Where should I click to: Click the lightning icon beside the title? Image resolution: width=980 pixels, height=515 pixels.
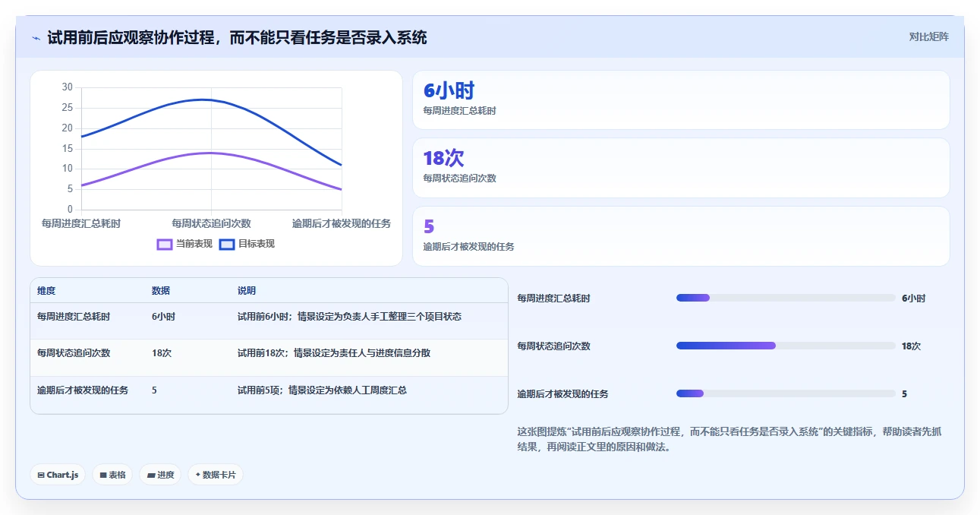click(36, 38)
